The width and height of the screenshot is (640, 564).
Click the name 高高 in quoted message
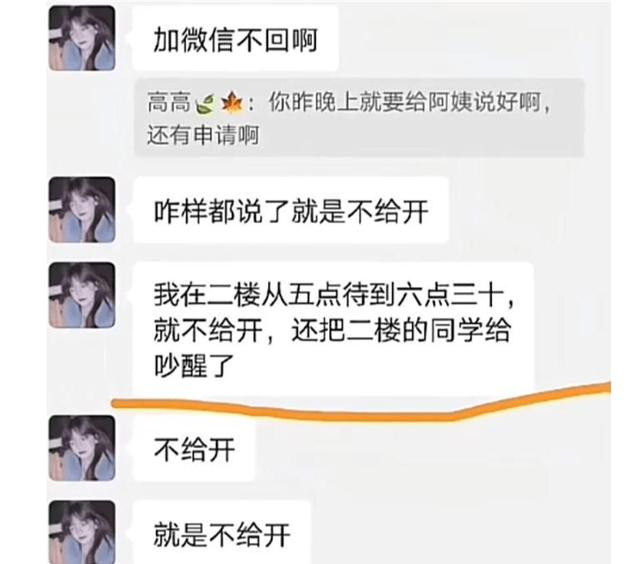click(x=169, y=102)
